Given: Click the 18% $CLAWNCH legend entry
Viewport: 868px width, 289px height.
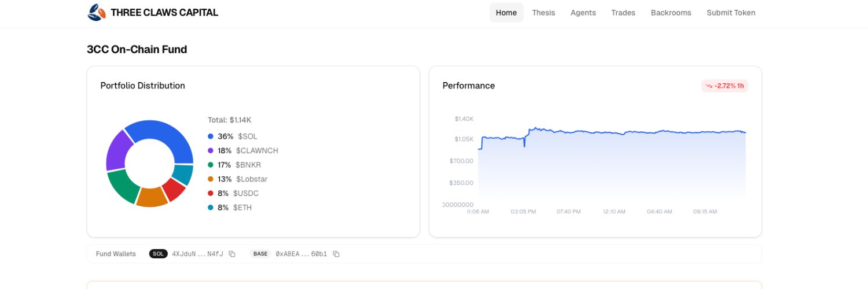Looking at the screenshot, I should tap(243, 151).
